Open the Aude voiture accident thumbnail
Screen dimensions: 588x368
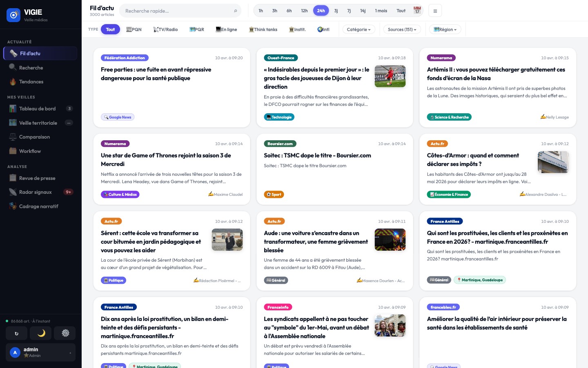(390, 240)
